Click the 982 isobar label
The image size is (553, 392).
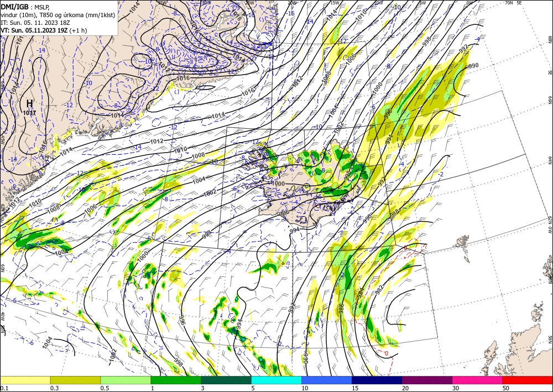point(379,289)
